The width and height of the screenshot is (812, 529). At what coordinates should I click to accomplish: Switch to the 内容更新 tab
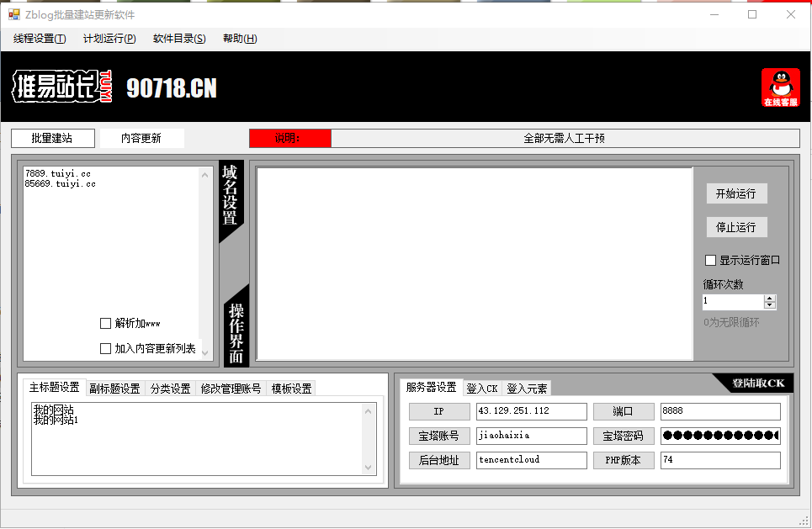click(x=141, y=138)
